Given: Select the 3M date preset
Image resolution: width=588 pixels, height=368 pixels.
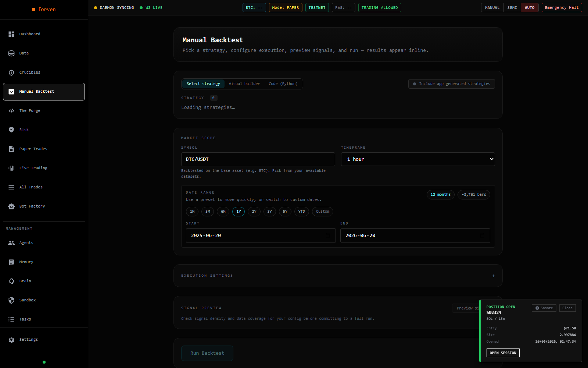Looking at the screenshot, I should pyautogui.click(x=208, y=212).
